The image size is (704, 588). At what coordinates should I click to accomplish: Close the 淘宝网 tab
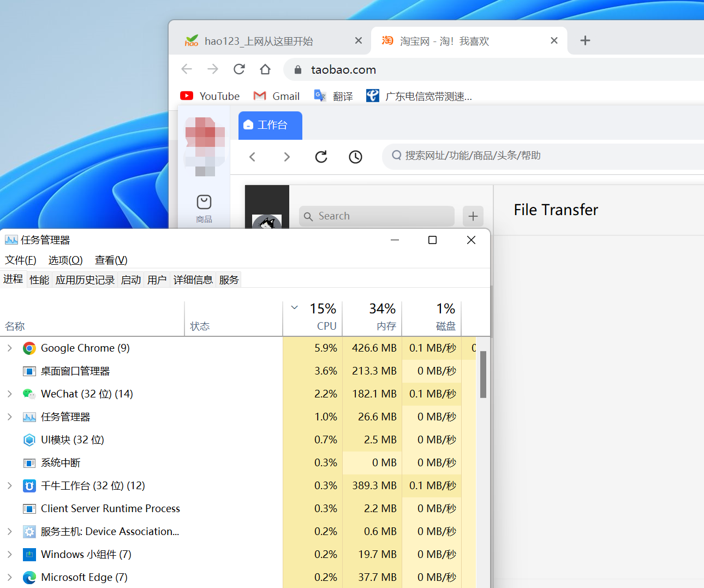click(554, 40)
